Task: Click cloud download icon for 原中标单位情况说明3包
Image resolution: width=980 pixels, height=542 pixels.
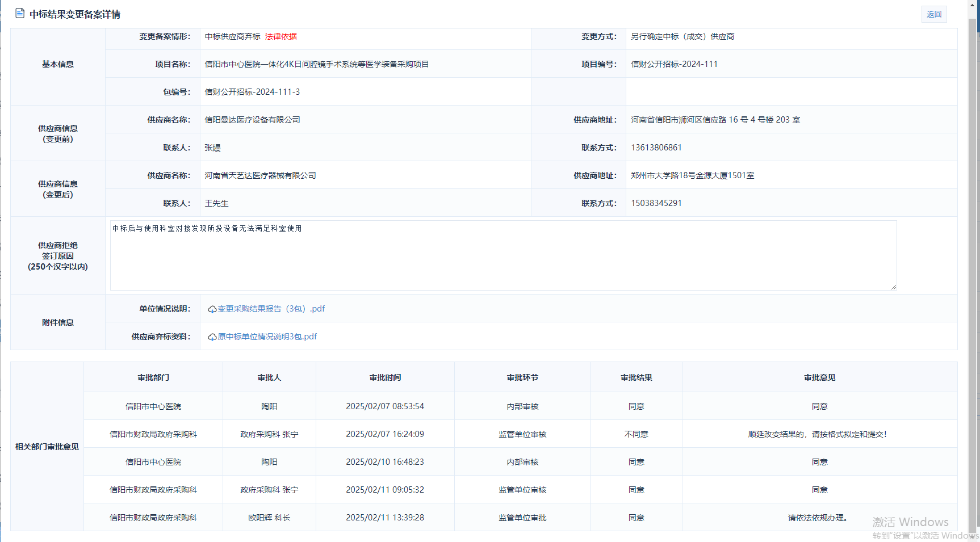Action: pos(212,337)
